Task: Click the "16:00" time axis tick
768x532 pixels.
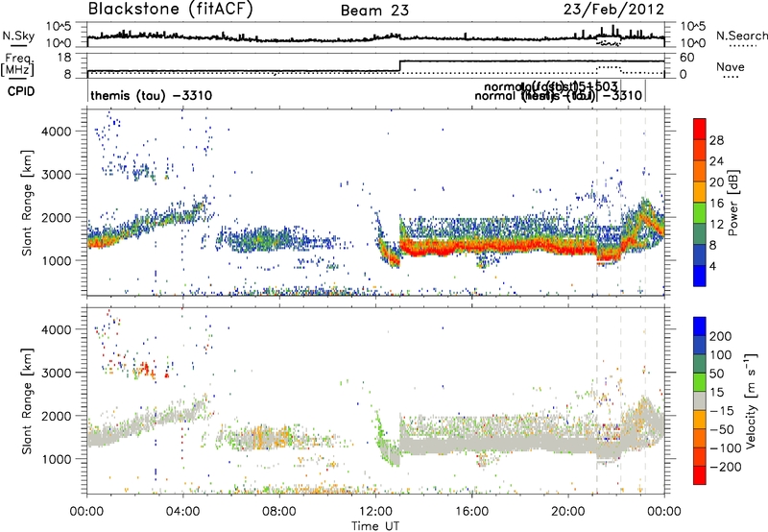Action: pyautogui.click(x=471, y=512)
